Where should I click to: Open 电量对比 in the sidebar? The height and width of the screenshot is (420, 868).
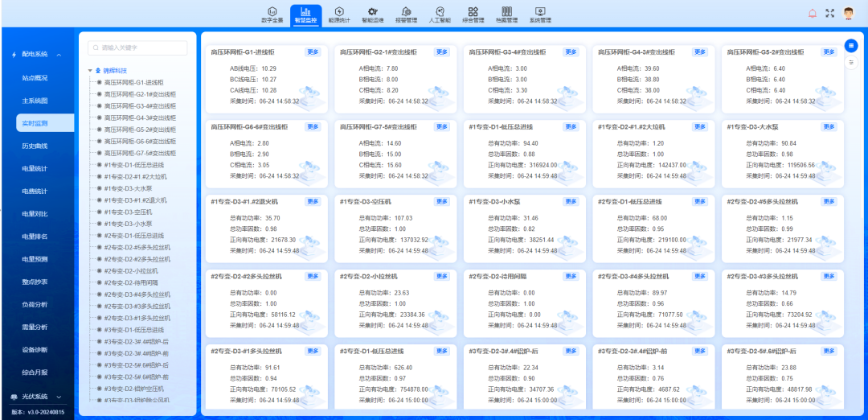(x=35, y=214)
